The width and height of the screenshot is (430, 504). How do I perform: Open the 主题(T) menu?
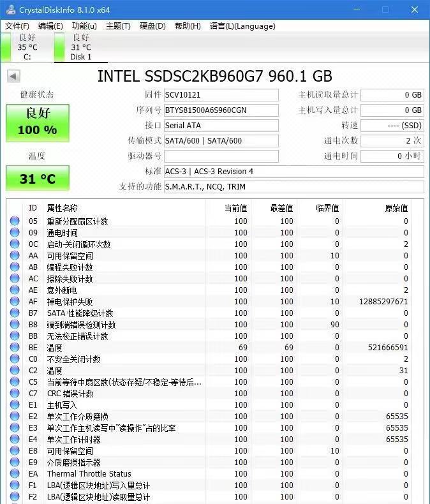coord(118,26)
